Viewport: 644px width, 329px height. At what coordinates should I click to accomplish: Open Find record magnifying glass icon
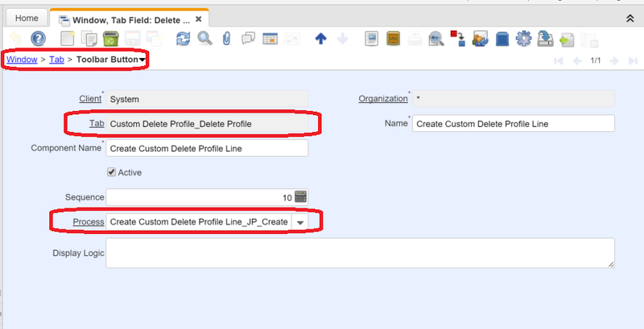[204, 39]
